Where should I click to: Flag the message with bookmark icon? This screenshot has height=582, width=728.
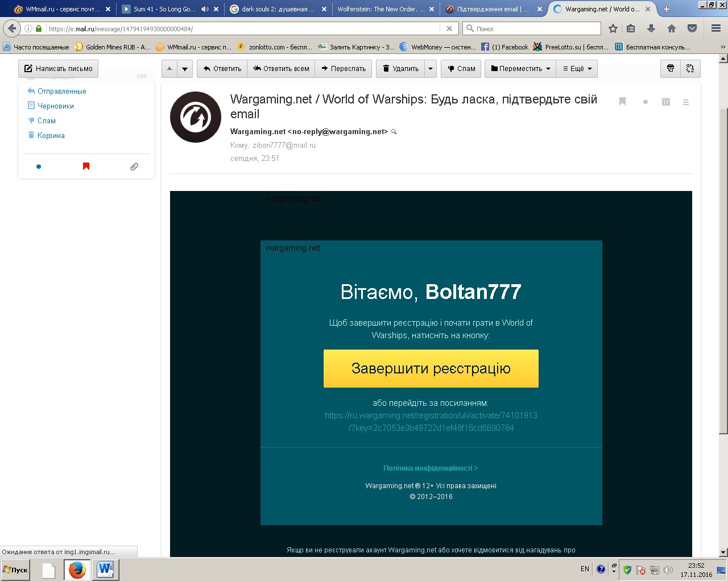tap(623, 102)
